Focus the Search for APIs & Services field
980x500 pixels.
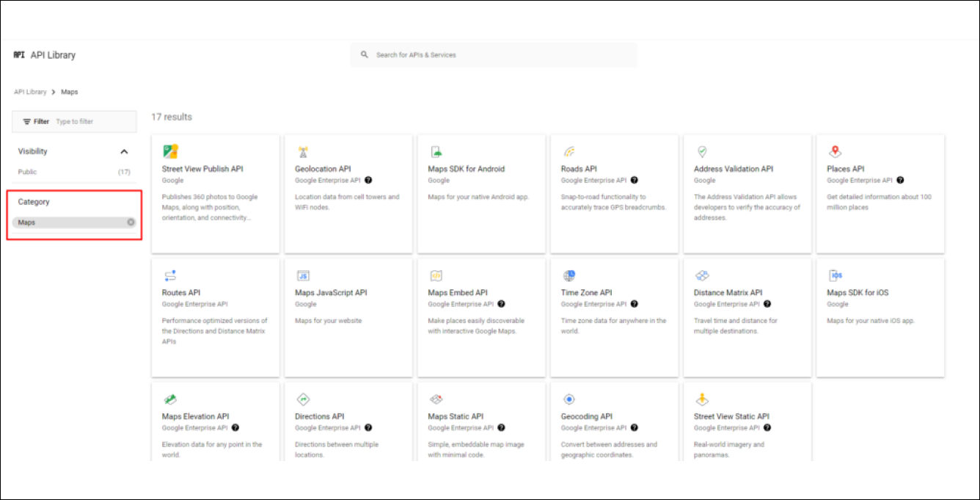pos(494,55)
